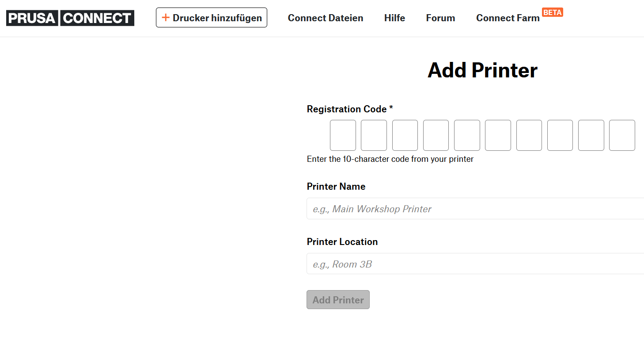The height and width of the screenshot is (352, 644).
Task: Focus the fourth registration code box
Action: [x=436, y=135]
